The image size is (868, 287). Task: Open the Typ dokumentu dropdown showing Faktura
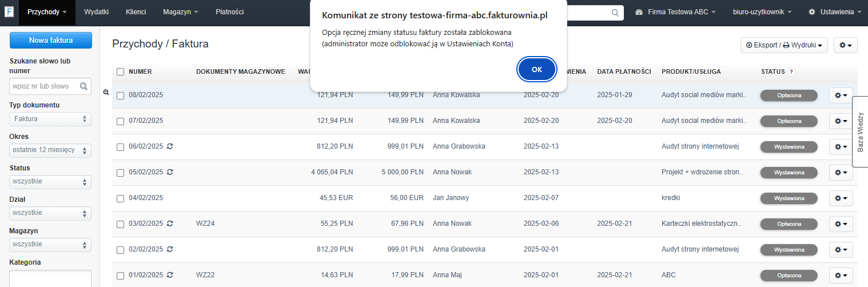tap(50, 119)
